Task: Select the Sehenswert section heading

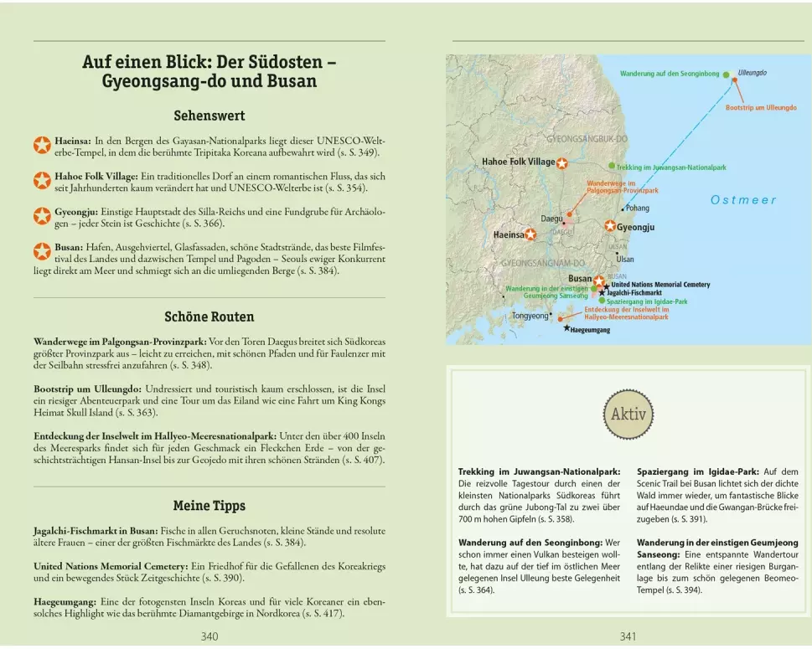Action: pyautogui.click(x=209, y=116)
